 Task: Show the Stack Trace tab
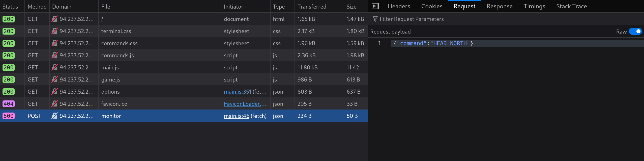[571, 6]
